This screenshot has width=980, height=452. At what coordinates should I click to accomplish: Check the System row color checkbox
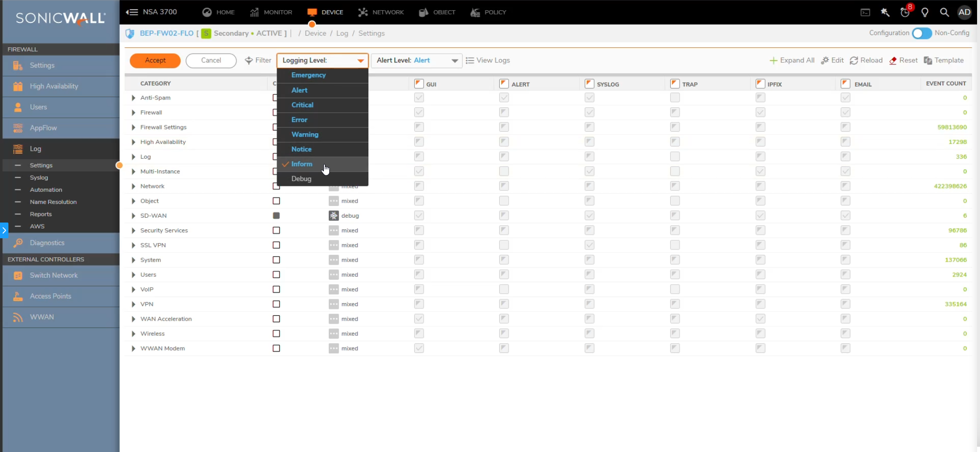click(x=277, y=260)
